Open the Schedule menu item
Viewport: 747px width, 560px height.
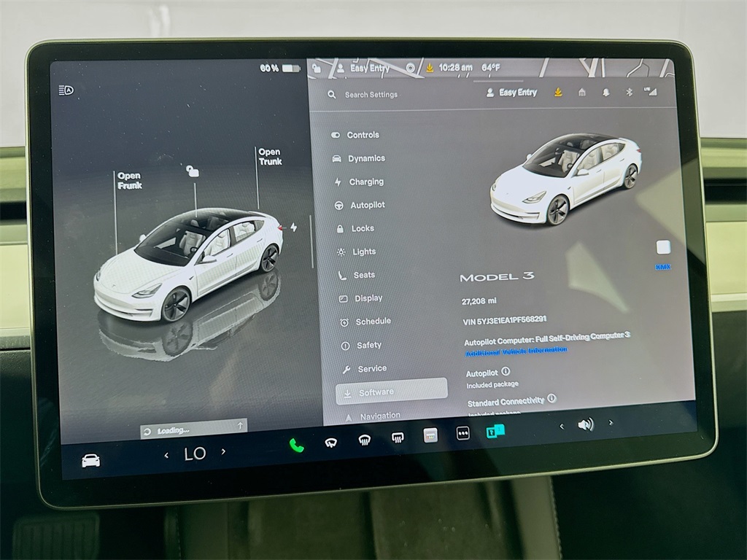(366, 322)
